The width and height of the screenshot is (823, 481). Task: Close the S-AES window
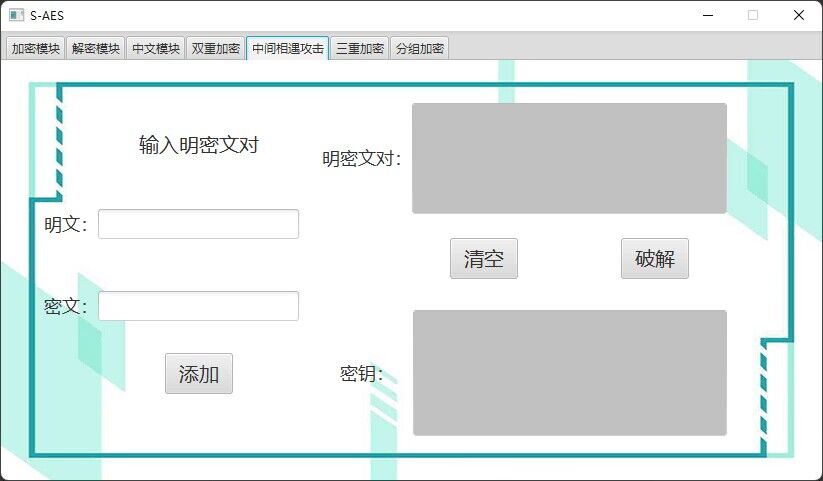click(798, 15)
